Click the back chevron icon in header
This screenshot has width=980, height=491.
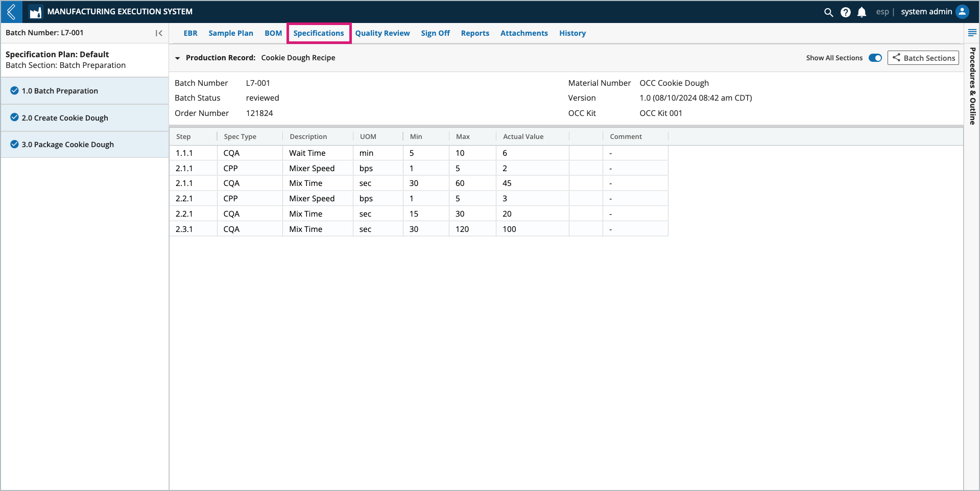pos(11,12)
